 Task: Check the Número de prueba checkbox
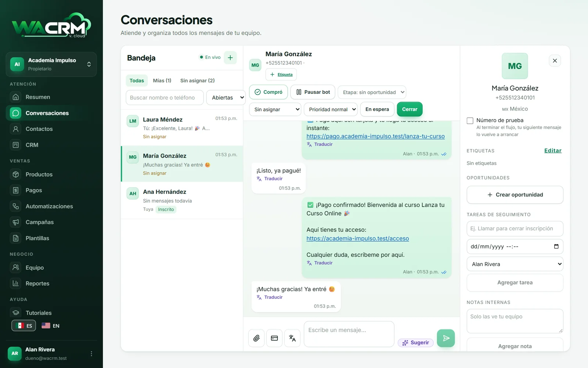point(470,121)
